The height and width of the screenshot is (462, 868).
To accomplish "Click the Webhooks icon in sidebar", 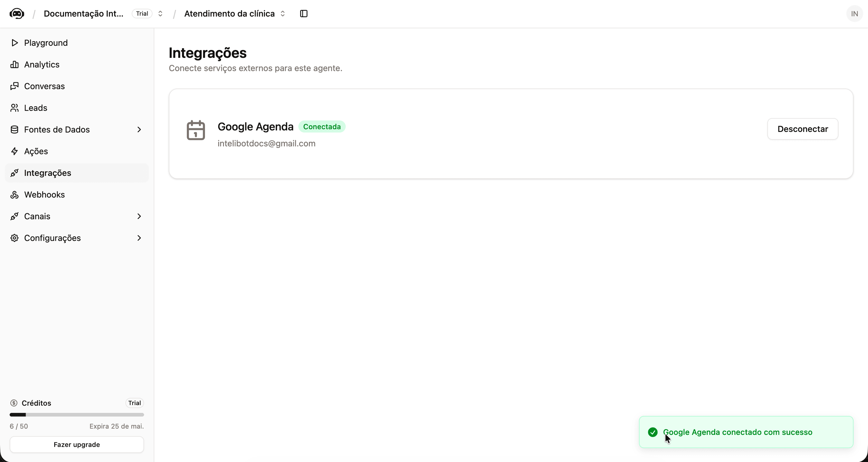I will pos(14,195).
